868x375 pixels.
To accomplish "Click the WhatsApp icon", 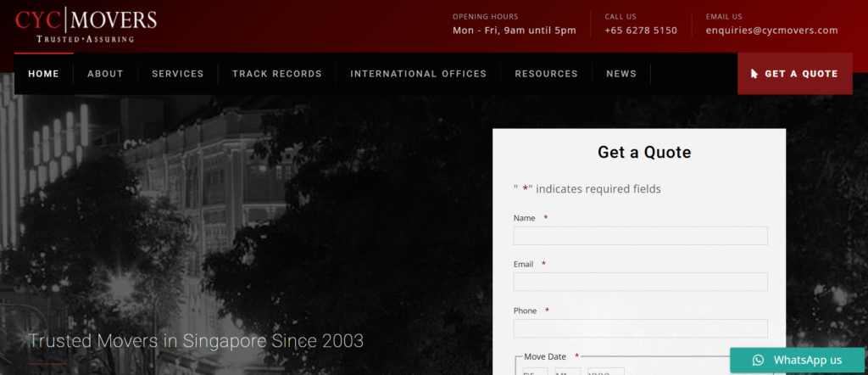I will coord(758,360).
